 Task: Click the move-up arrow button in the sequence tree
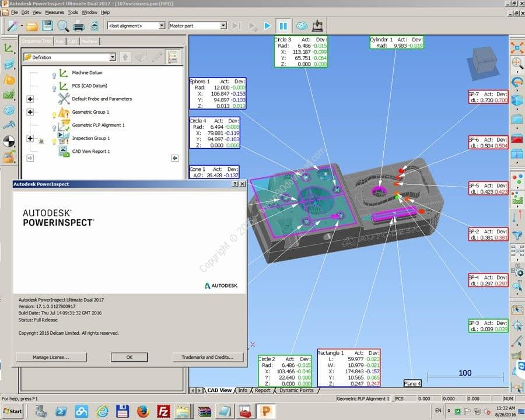click(x=125, y=57)
